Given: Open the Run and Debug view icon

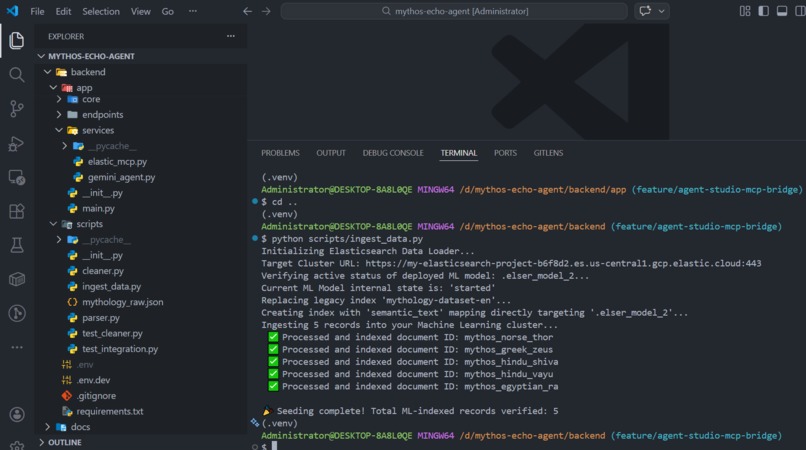Looking at the screenshot, I should point(16,143).
